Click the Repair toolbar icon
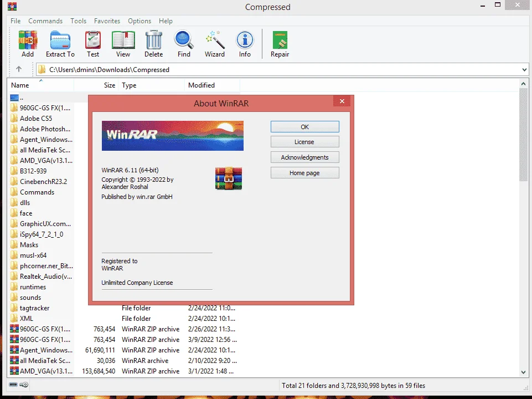532x399 pixels. [280, 40]
